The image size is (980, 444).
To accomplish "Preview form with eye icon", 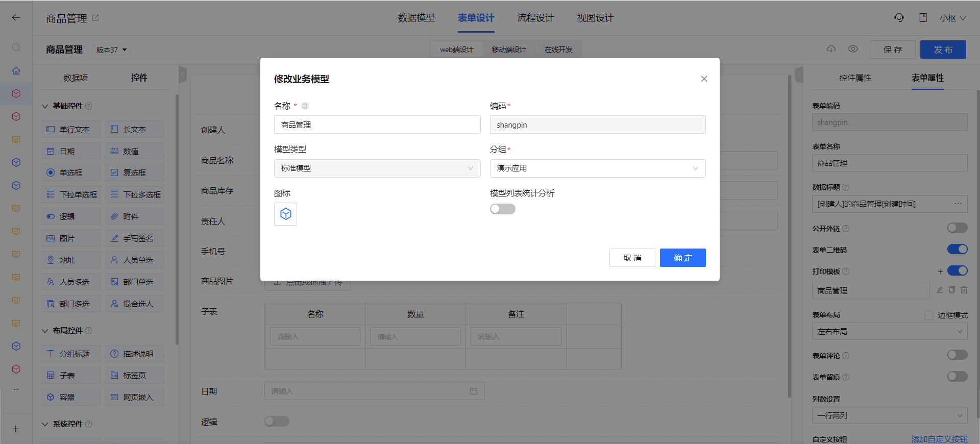I will point(853,49).
